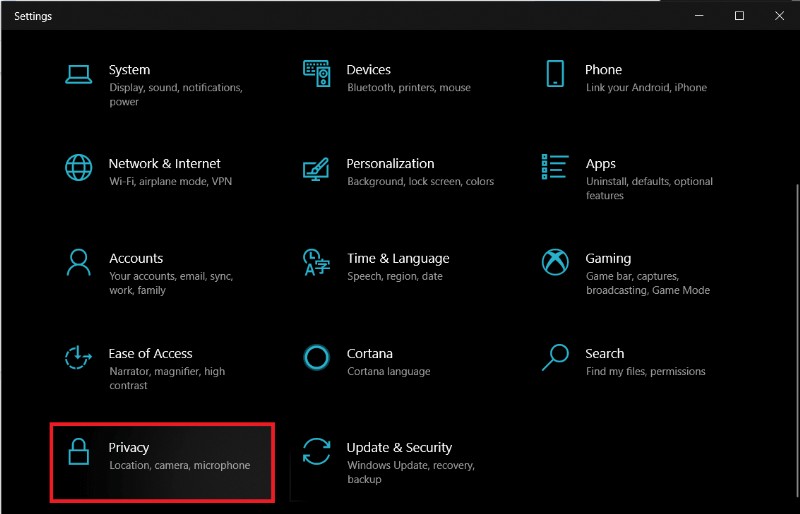Select Network & Internet title
This screenshot has height=514, width=800.
165,164
